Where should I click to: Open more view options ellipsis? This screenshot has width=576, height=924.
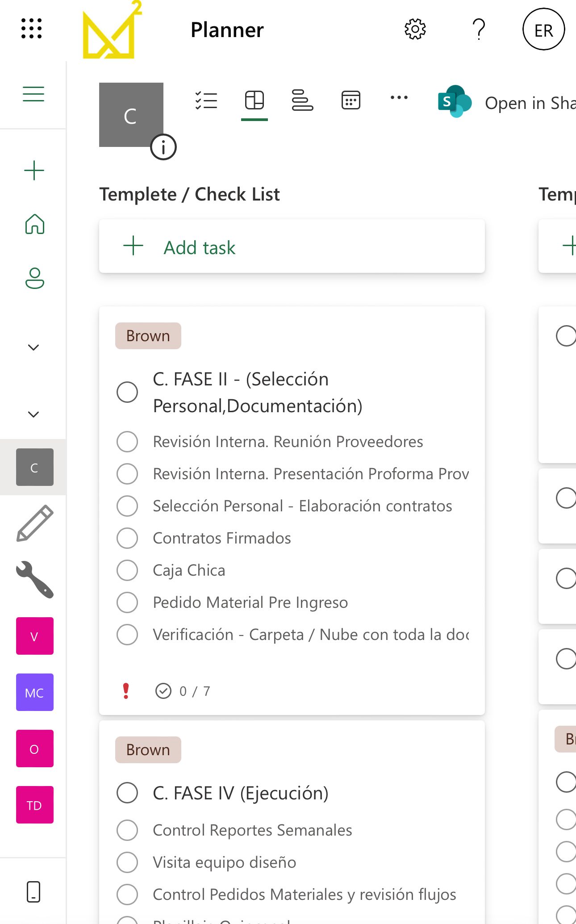[x=399, y=98]
